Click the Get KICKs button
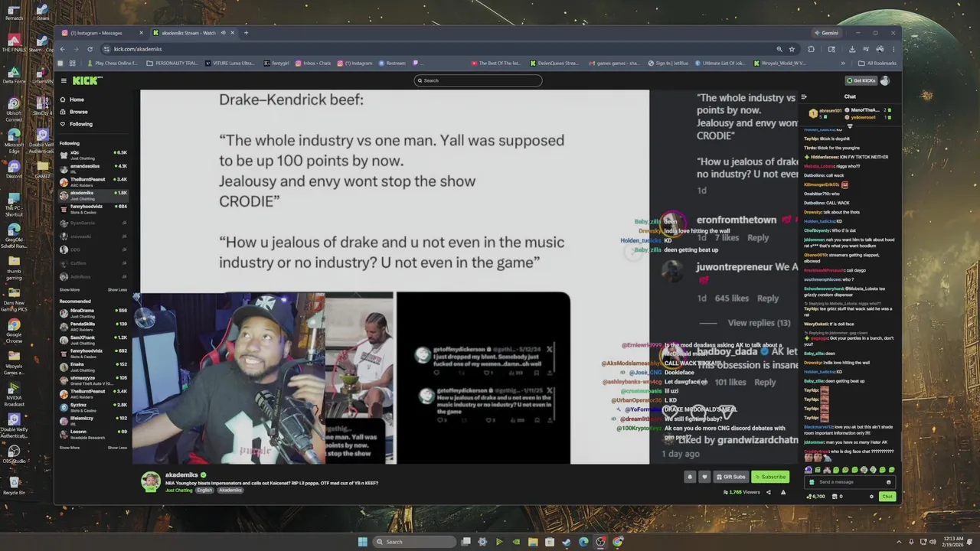 click(x=861, y=80)
